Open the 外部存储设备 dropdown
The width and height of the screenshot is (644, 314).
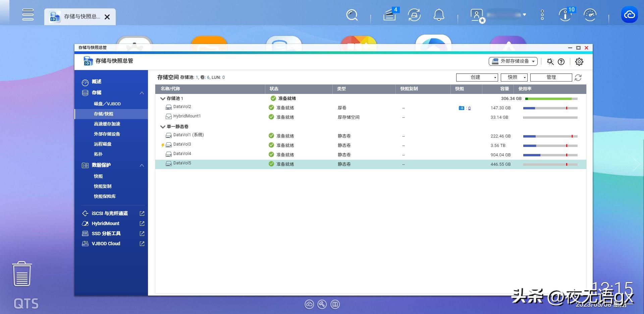pyautogui.click(x=513, y=61)
